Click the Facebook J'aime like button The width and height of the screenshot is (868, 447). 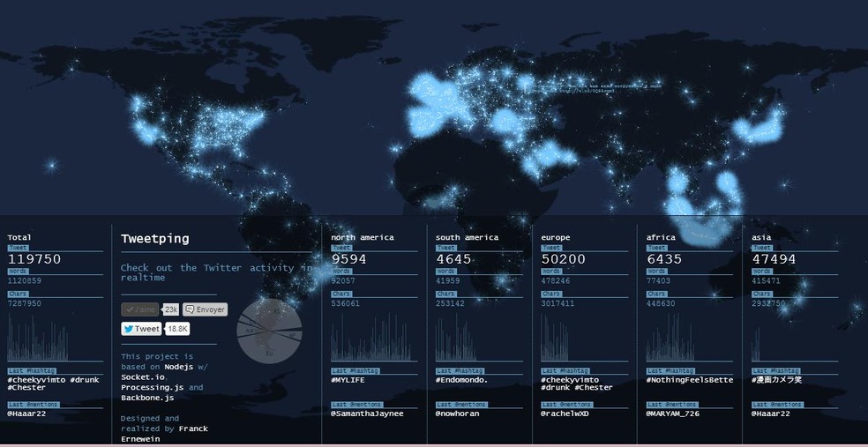tap(140, 309)
